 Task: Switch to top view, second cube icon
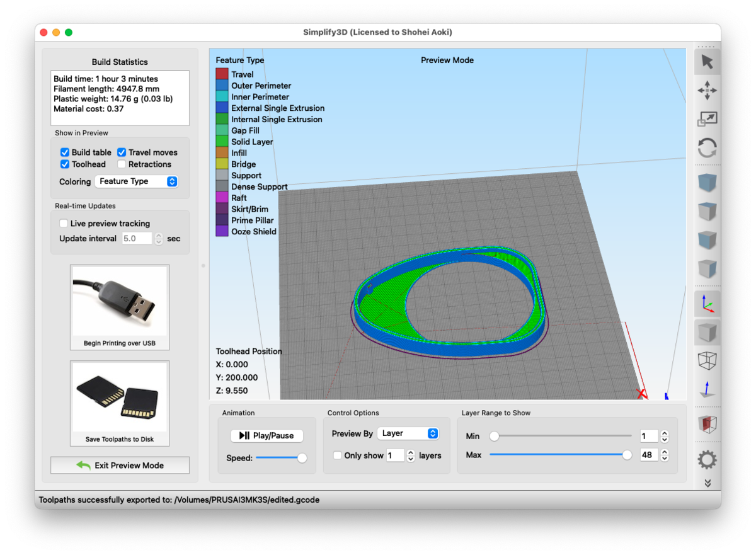click(x=707, y=212)
